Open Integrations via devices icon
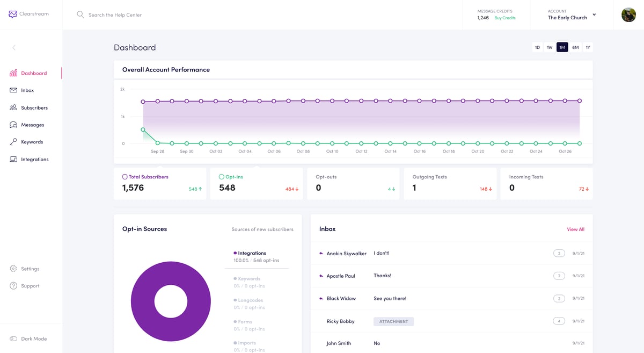The width and height of the screenshot is (644, 353). click(x=13, y=160)
